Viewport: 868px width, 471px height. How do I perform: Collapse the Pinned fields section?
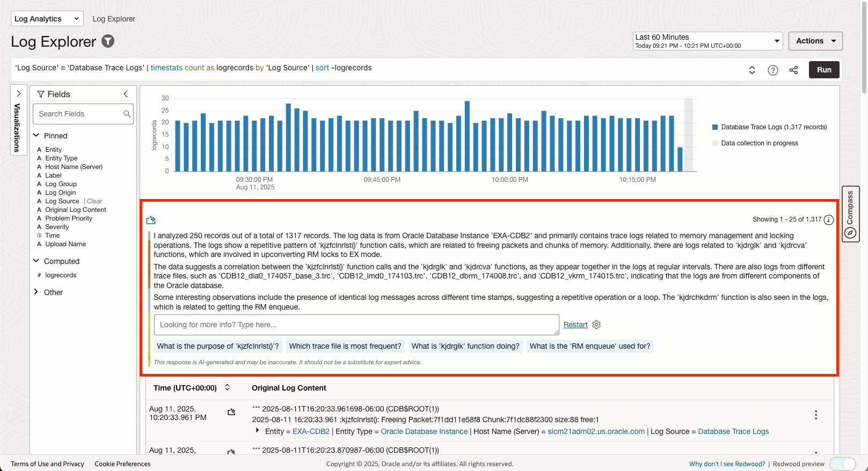pyautogui.click(x=36, y=135)
